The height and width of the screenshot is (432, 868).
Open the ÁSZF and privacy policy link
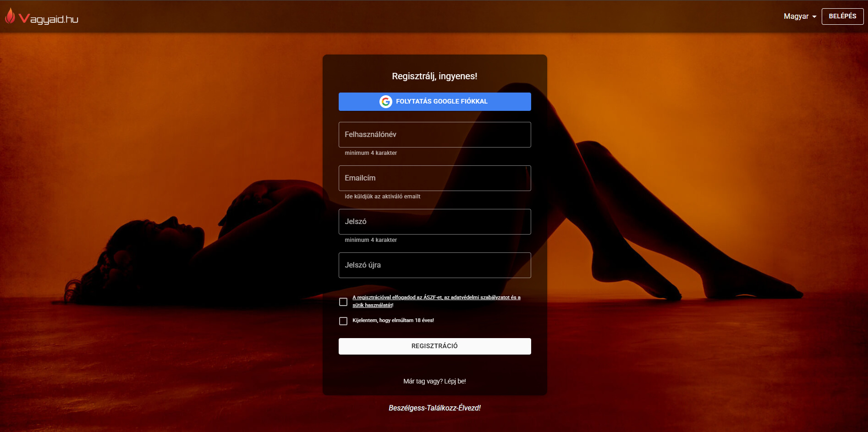(436, 301)
